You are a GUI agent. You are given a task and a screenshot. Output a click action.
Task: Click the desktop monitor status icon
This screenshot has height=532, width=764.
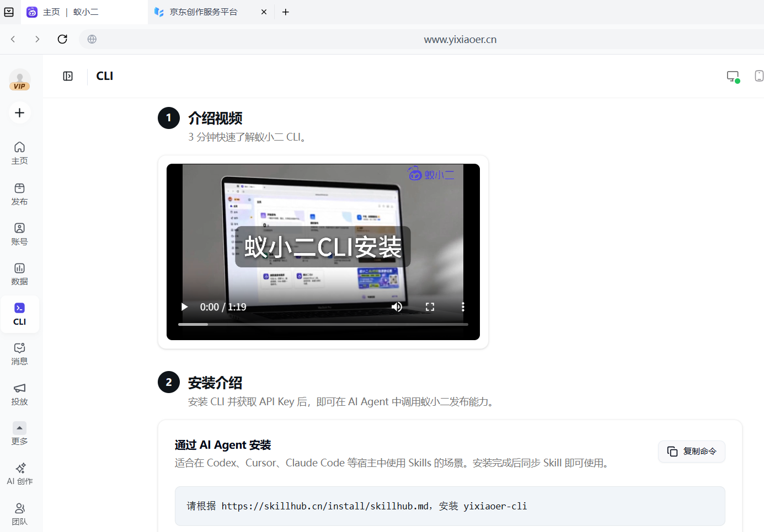(733, 77)
